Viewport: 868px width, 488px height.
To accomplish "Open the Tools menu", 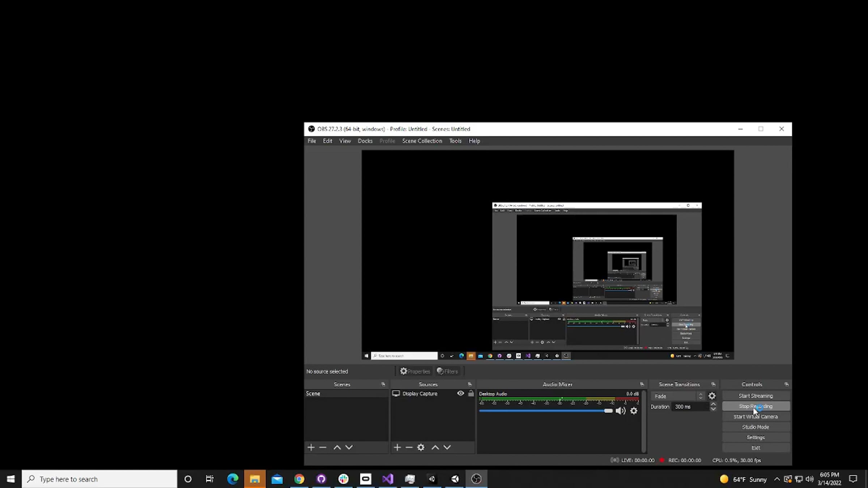I will (x=455, y=141).
